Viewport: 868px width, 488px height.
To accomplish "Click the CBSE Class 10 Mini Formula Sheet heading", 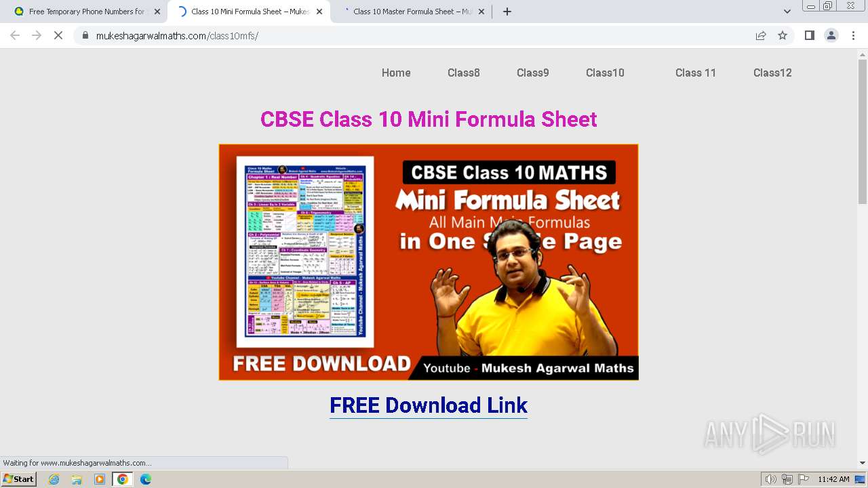I will [429, 119].
